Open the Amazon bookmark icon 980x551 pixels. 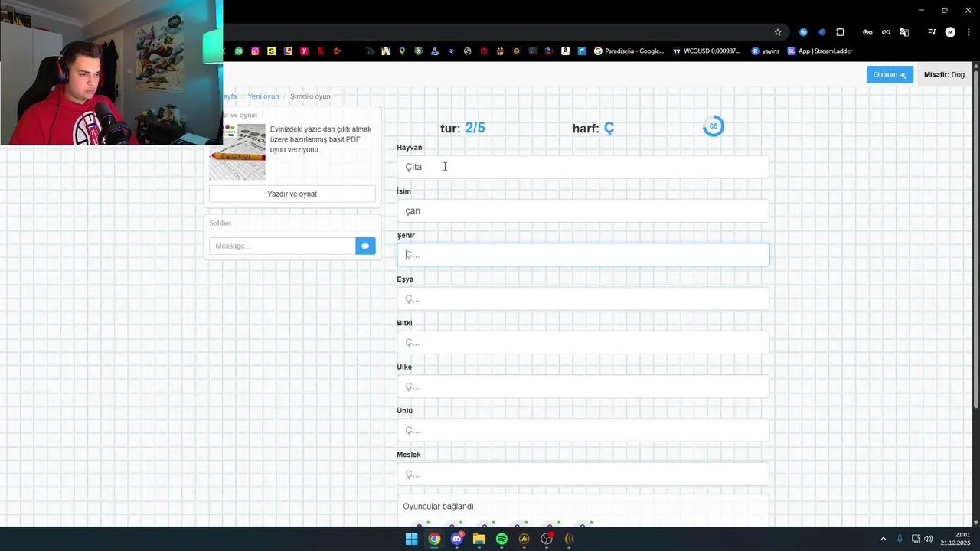click(x=565, y=51)
